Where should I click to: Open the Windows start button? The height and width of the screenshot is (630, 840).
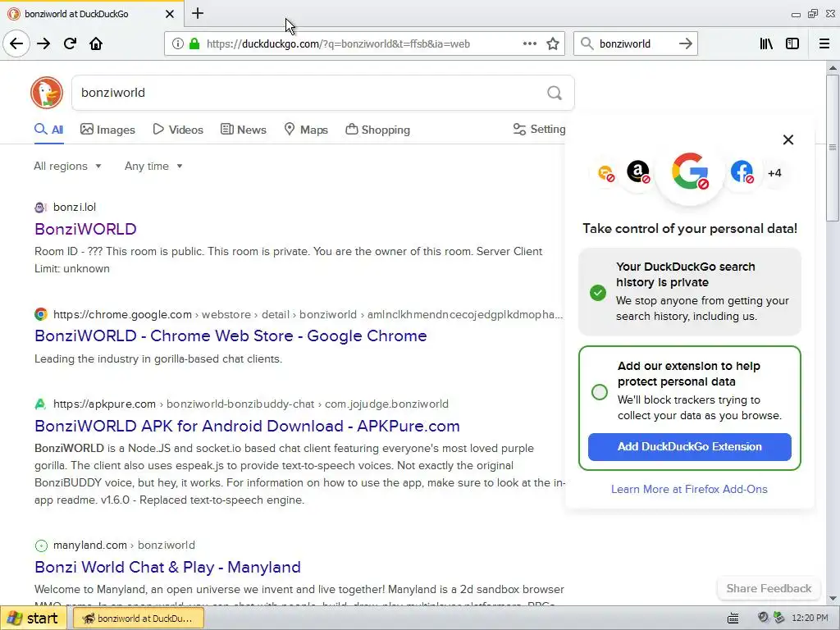pyautogui.click(x=33, y=619)
